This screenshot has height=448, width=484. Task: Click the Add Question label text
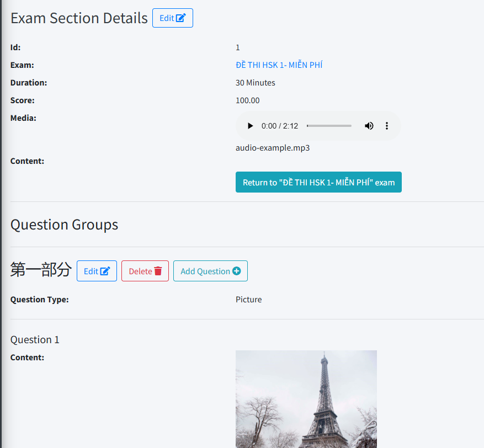(x=205, y=271)
